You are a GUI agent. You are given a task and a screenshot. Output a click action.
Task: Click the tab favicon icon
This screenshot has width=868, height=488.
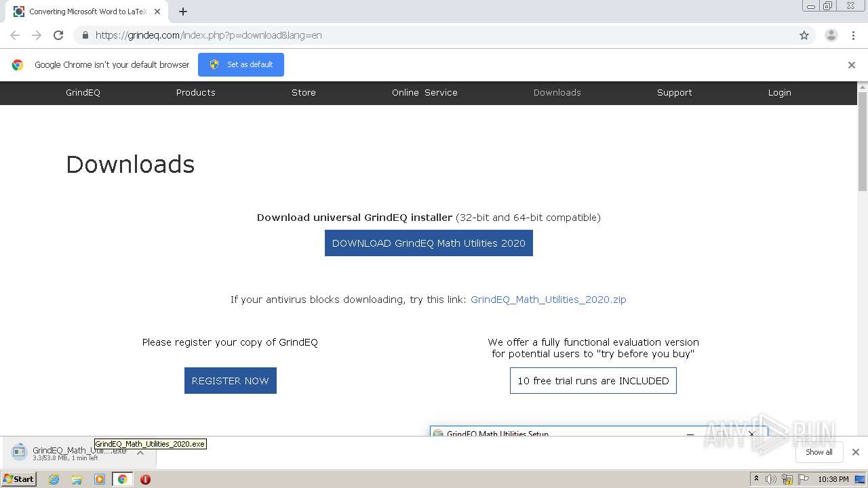coord(19,12)
